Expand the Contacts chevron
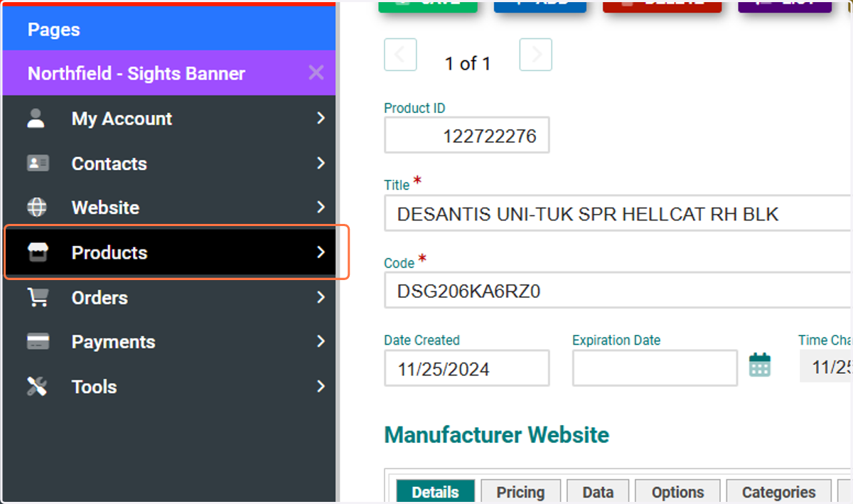This screenshot has height=504, width=853. [321, 163]
